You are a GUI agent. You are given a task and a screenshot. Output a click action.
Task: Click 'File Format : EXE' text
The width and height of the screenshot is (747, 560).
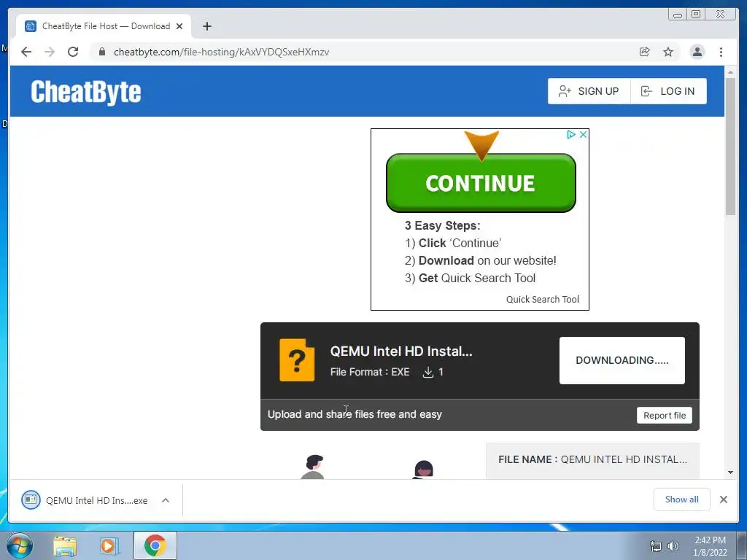click(370, 372)
